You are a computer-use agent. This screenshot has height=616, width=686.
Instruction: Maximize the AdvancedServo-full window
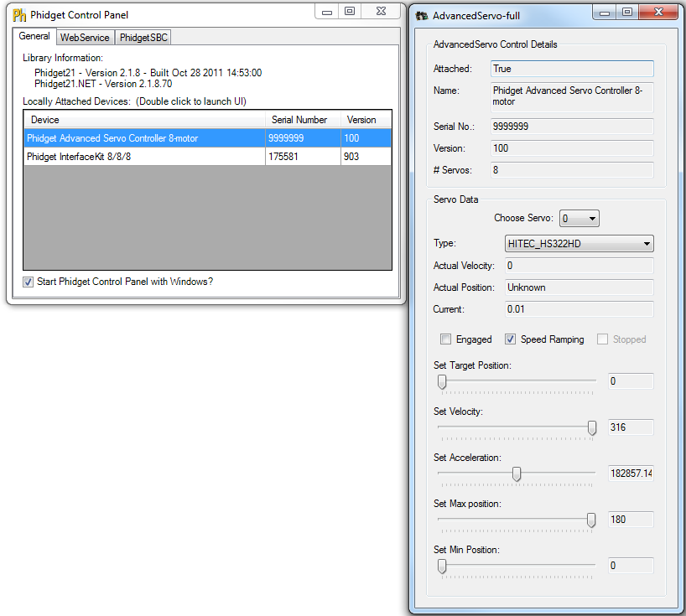(627, 13)
